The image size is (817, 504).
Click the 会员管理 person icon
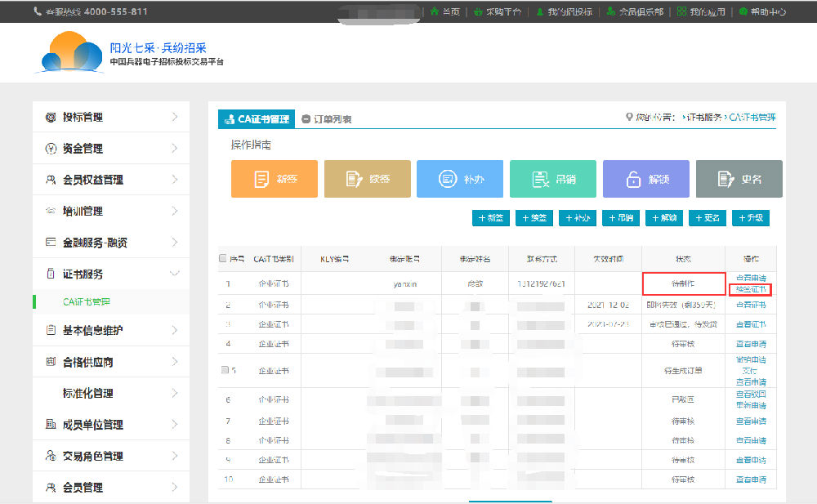[x=51, y=488]
